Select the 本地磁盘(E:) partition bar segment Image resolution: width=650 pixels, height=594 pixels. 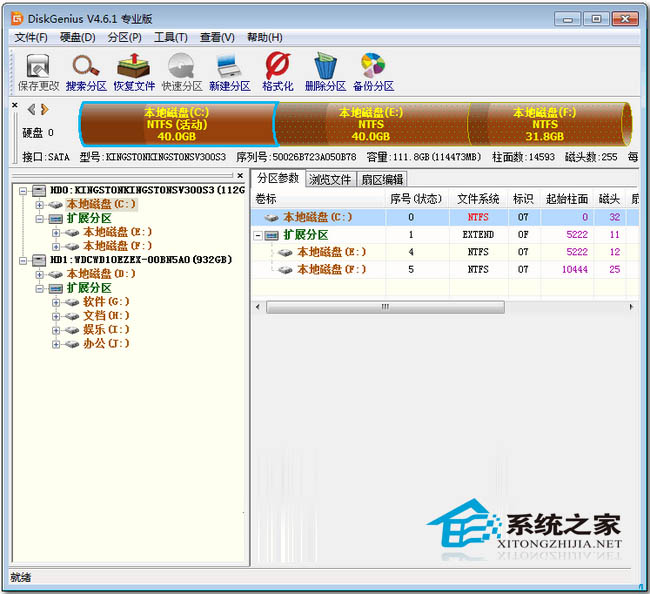[x=372, y=124]
